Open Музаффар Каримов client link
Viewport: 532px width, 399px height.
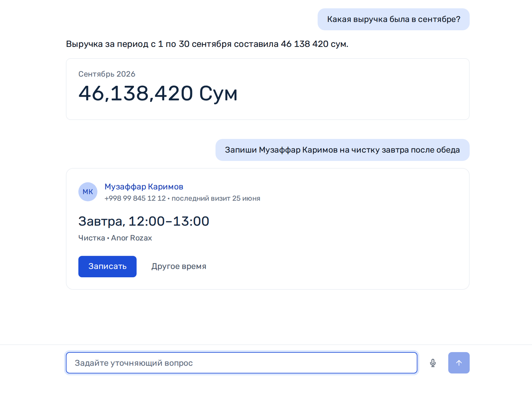coord(144,187)
